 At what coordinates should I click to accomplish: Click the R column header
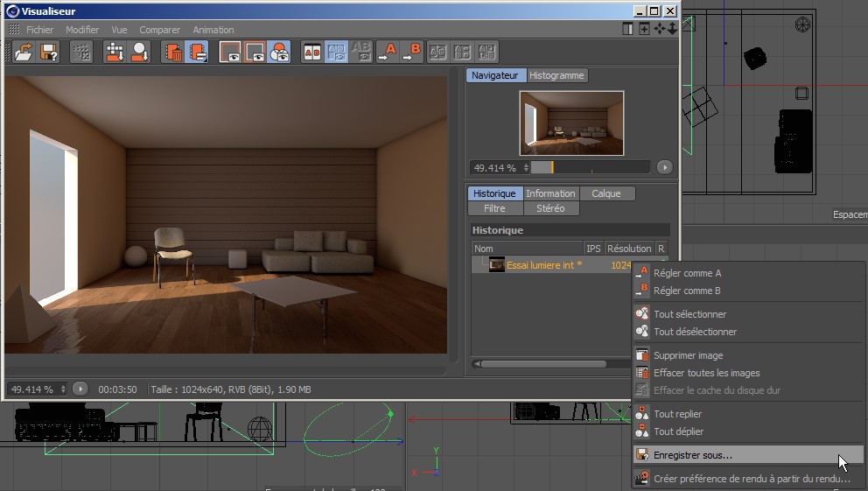tap(661, 249)
